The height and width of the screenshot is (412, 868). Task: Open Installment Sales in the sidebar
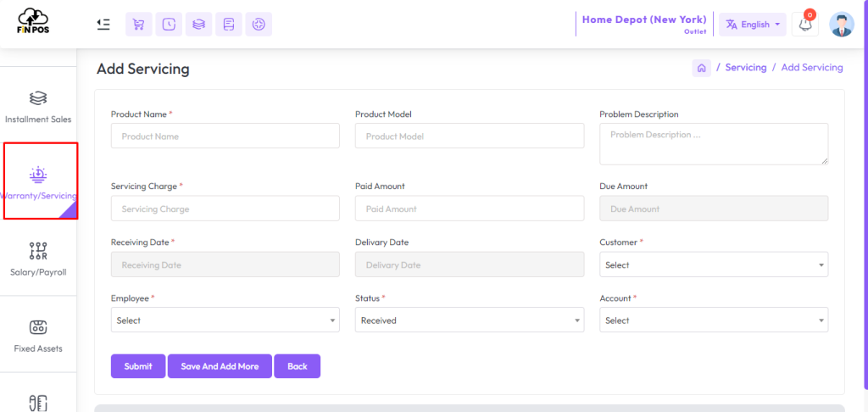tap(38, 107)
